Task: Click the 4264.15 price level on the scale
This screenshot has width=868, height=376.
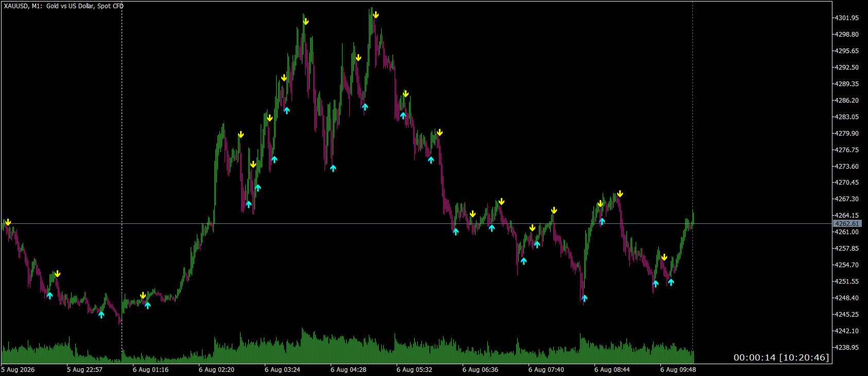Action: point(847,216)
